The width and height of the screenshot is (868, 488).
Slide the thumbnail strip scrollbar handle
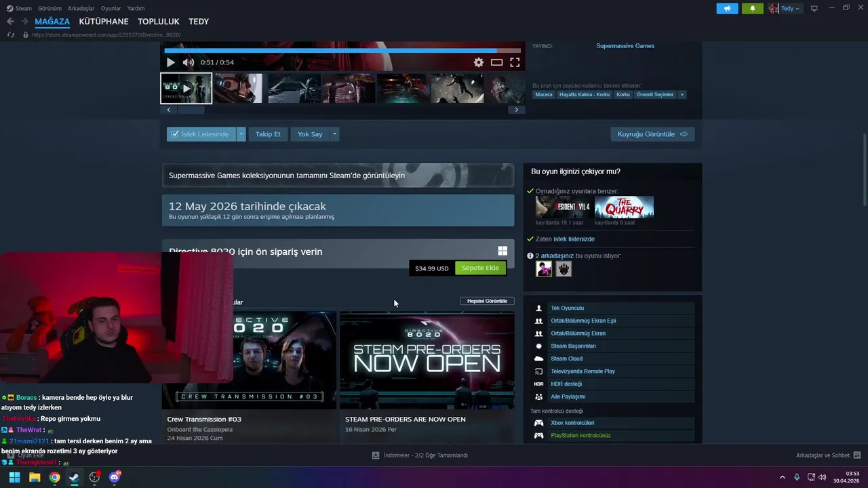[191, 110]
